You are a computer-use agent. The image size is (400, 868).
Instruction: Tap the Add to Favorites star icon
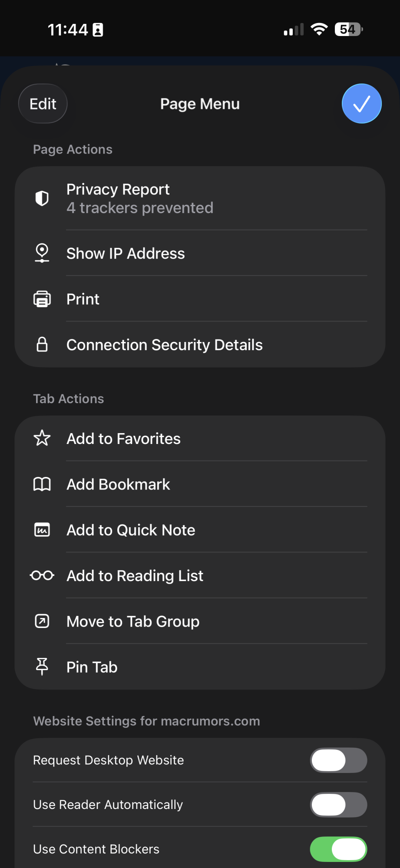click(42, 438)
